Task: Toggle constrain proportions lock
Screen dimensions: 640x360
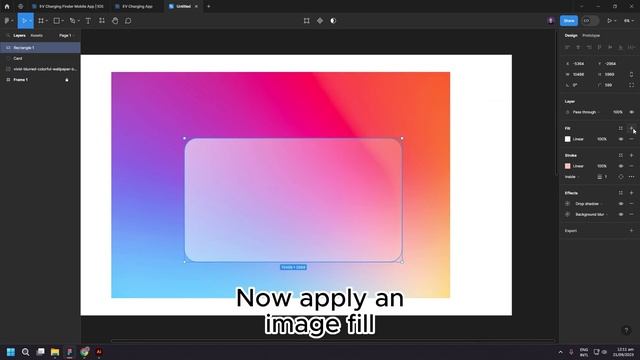Action: pyautogui.click(x=631, y=74)
